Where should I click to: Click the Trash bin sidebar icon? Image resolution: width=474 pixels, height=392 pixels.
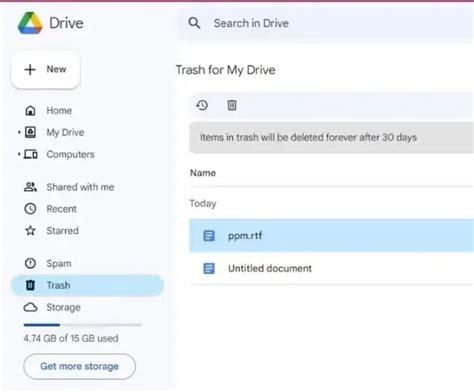30,285
